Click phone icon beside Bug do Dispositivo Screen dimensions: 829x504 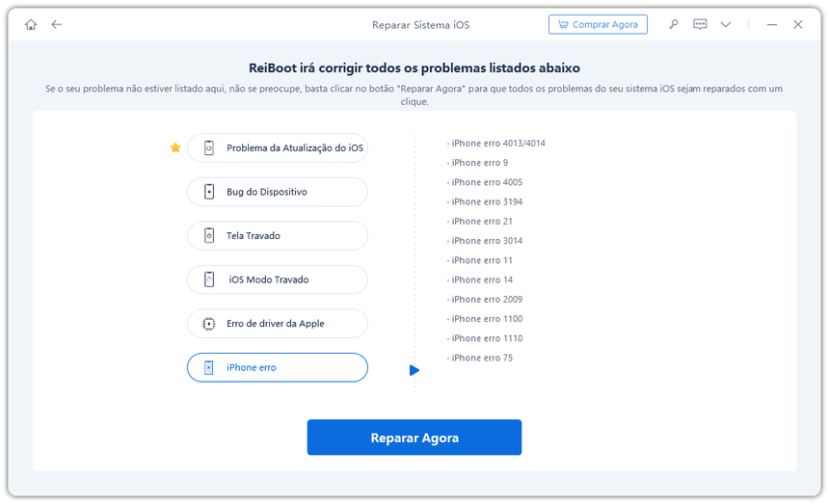point(208,192)
